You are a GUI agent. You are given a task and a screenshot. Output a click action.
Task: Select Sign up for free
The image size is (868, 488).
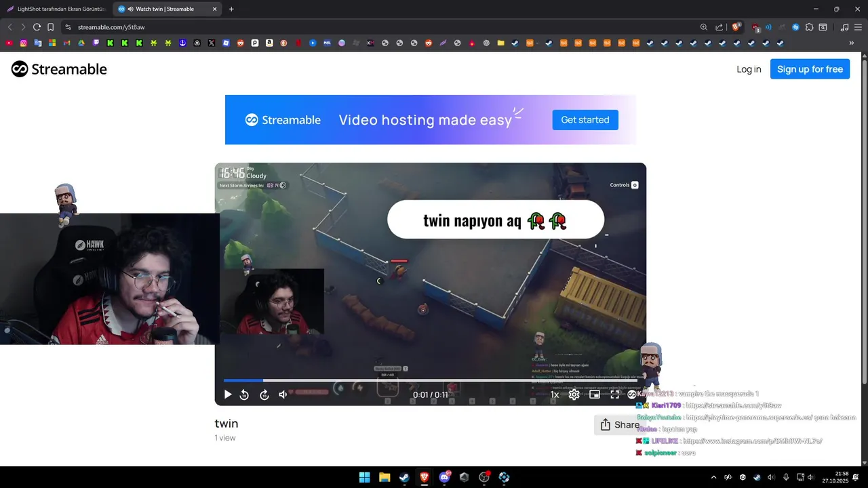click(810, 69)
